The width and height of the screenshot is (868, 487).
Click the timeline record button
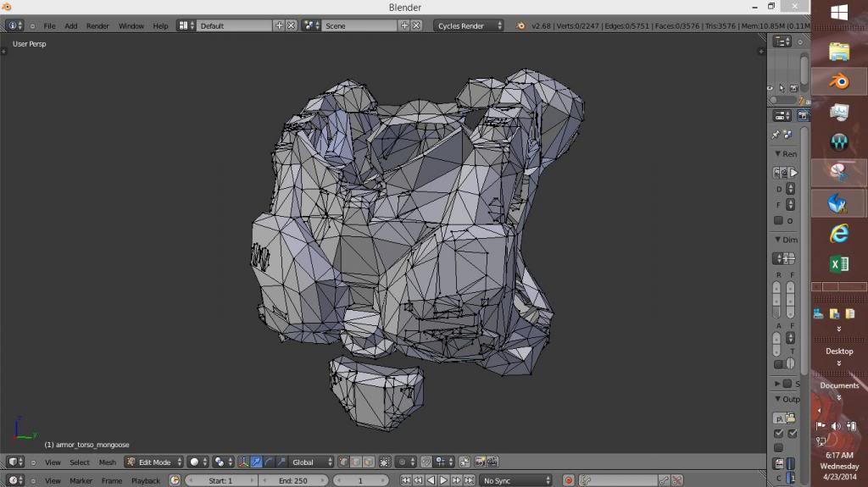click(569, 480)
